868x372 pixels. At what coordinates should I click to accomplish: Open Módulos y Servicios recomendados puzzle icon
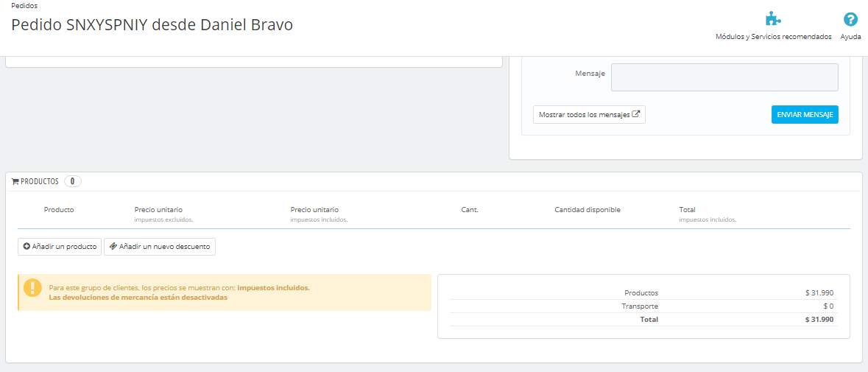pos(773,19)
